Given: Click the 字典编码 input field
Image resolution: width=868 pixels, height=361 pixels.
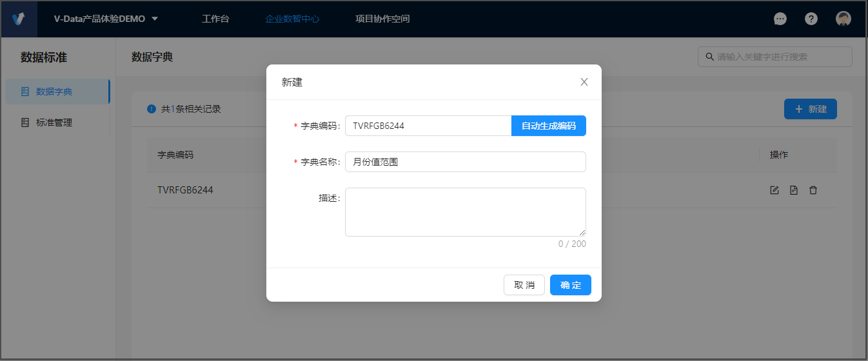Looking at the screenshot, I should [428, 126].
